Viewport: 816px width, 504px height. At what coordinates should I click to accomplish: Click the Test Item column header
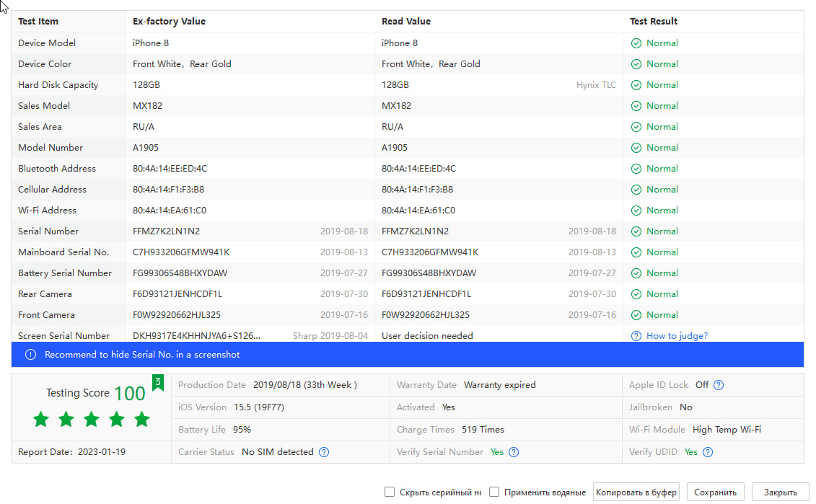pos(38,22)
